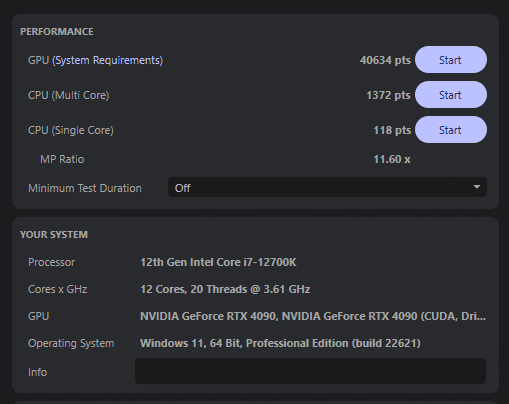
Task: Click the MP Ratio label
Action: pyautogui.click(x=62, y=159)
